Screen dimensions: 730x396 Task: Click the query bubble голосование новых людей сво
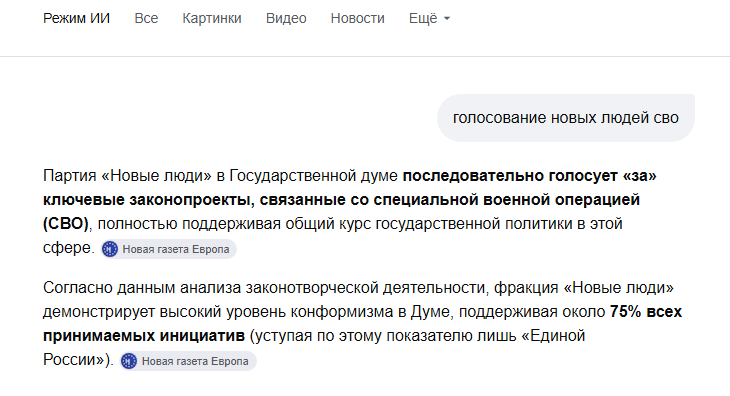click(x=566, y=118)
